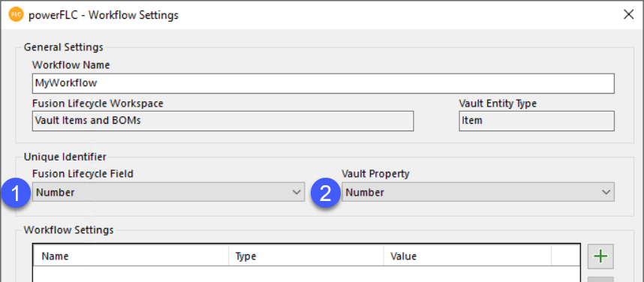Click the orange powerFLC logo icon
Viewport: 644px width, 282px height.
tap(16, 15)
